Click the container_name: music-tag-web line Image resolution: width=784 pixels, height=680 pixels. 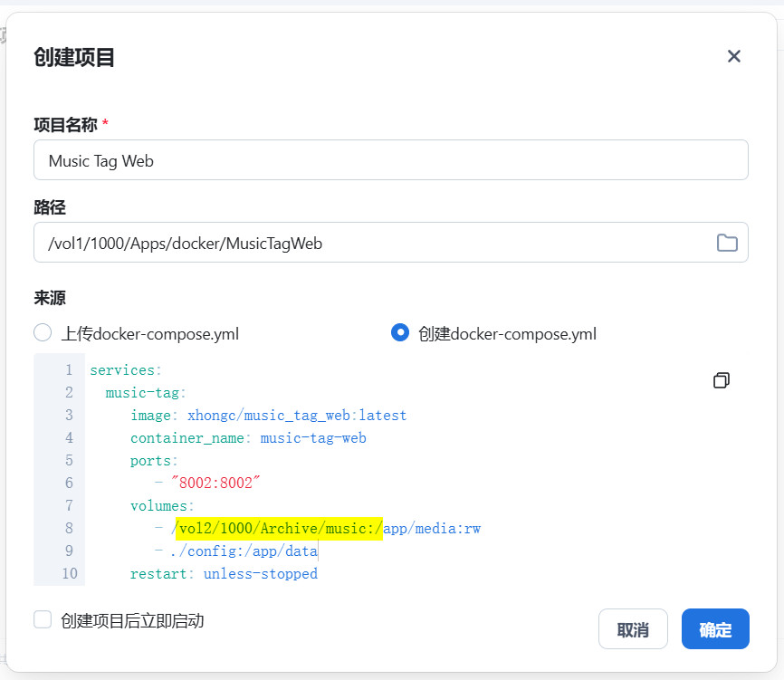click(248, 438)
